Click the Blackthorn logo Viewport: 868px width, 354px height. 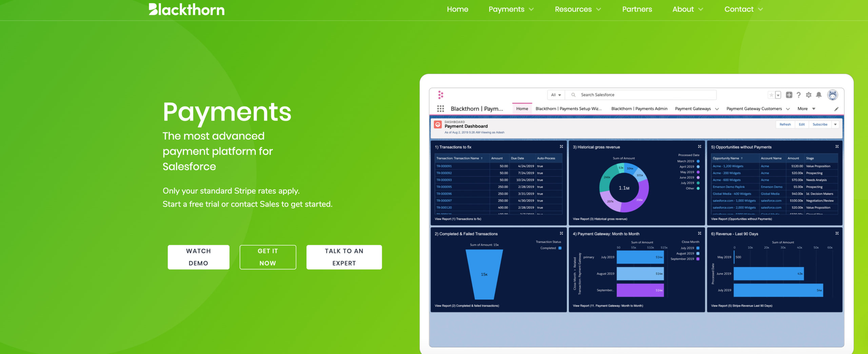186,9
